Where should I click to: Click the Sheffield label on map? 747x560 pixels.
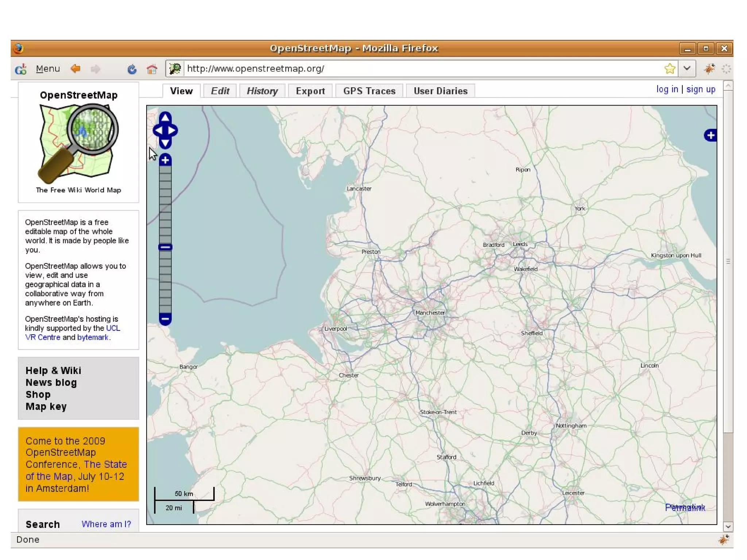[532, 333]
